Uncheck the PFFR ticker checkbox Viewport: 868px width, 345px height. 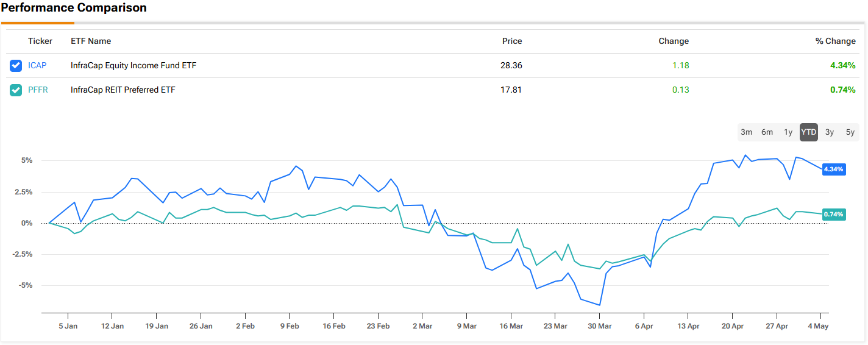point(16,90)
